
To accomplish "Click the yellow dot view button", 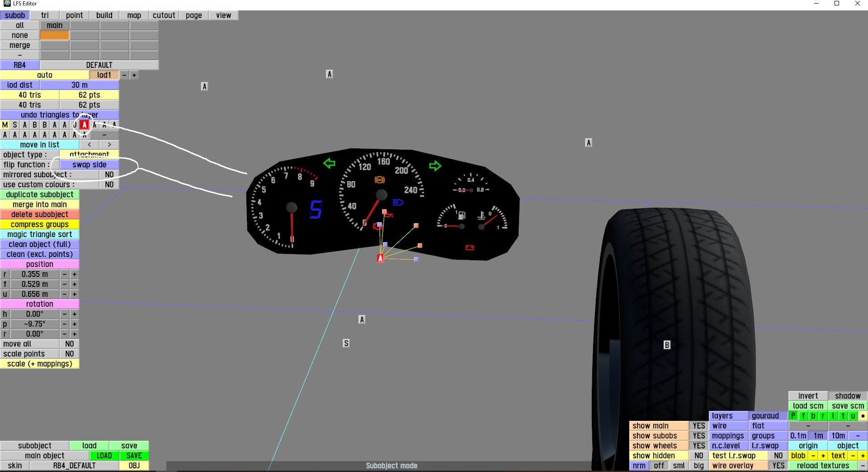I will [863, 416].
